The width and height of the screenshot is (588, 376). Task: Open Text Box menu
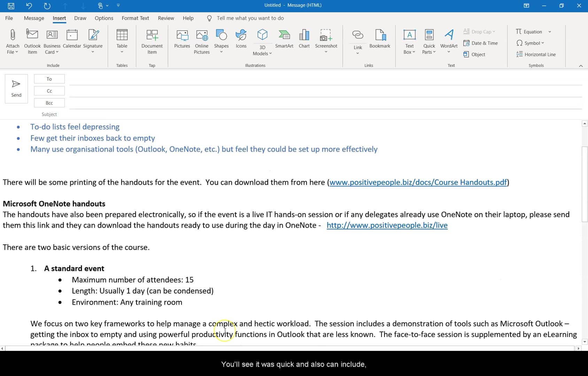tap(409, 42)
